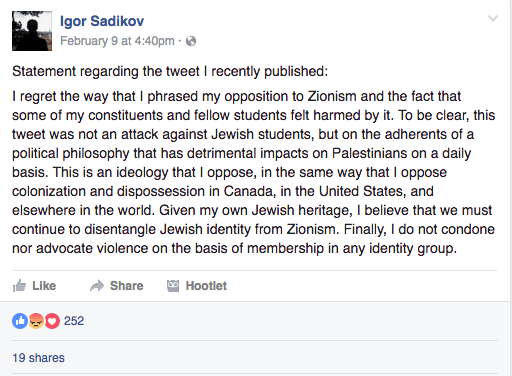The width and height of the screenshot is (512, 376).
Task: Click the final line about identity group
Action: click(234, 248)
